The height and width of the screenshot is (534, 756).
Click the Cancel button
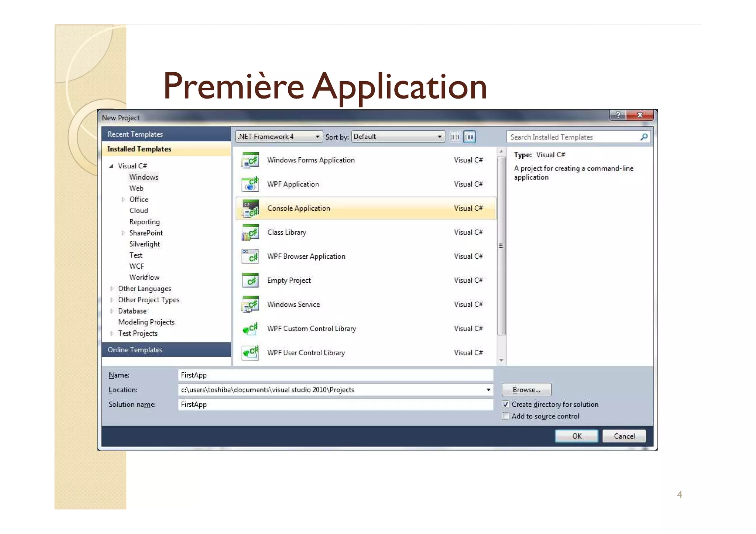624,436
